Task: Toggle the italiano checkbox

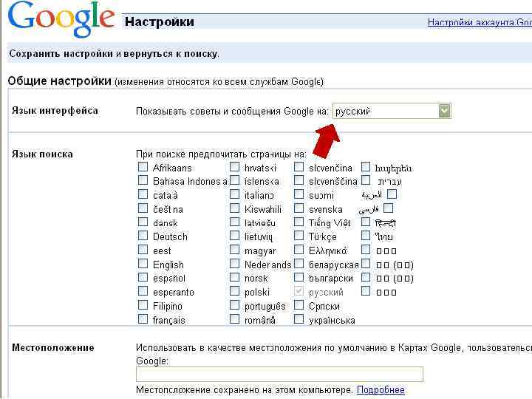Action: (234, 195)
